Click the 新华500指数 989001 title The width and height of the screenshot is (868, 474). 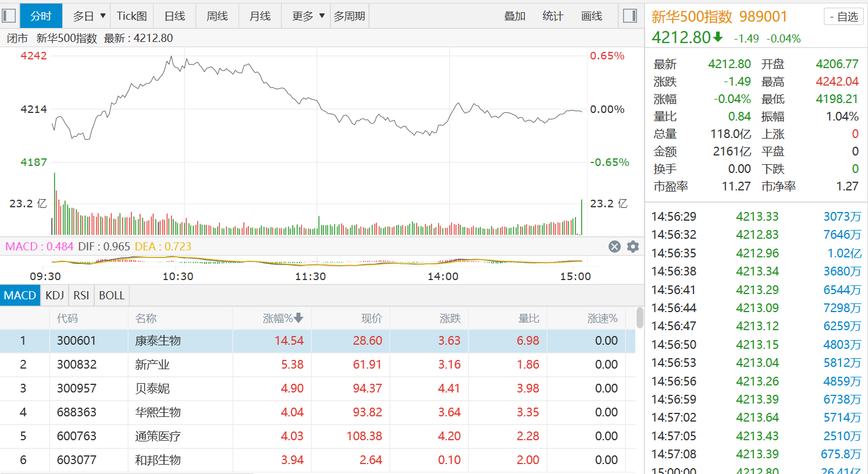719,17
